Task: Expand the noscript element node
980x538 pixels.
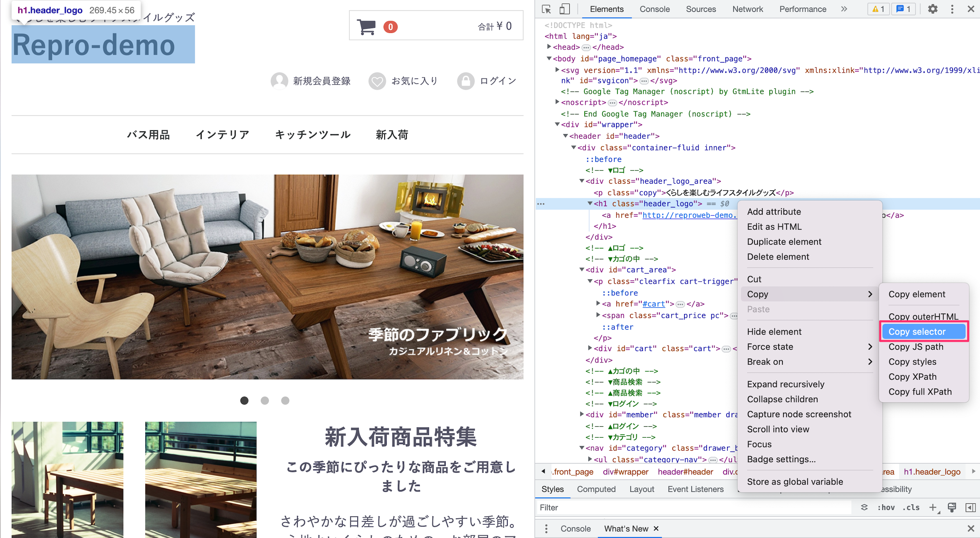Action: [557, 102]
